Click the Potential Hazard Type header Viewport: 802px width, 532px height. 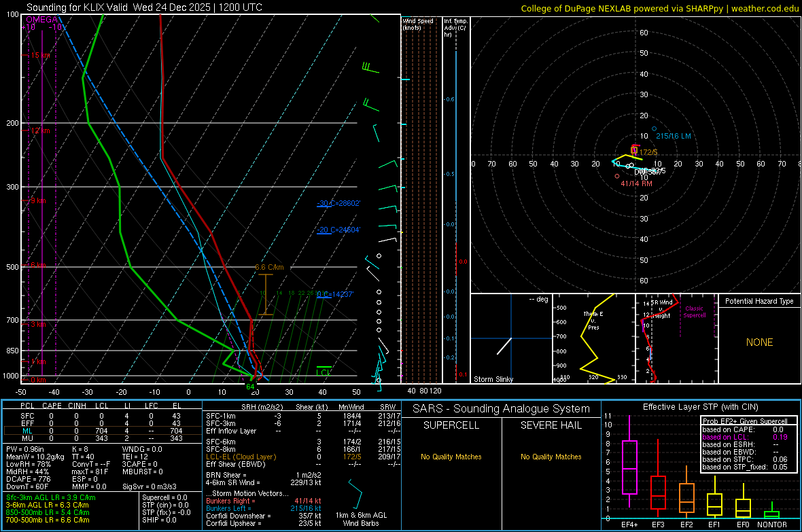pyautogui.click(x=759, y=301)
